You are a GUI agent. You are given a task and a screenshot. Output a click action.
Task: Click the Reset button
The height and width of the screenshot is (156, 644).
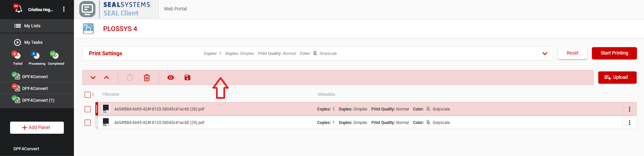click(572, 53)
